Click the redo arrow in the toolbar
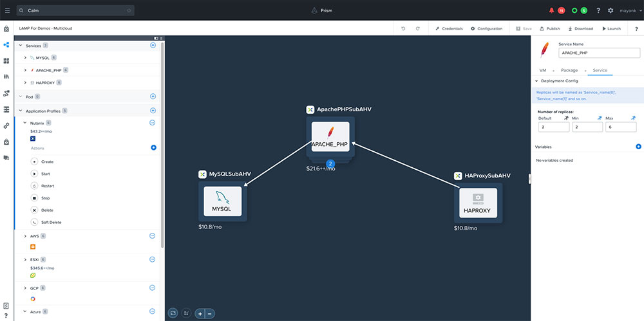 417,29
